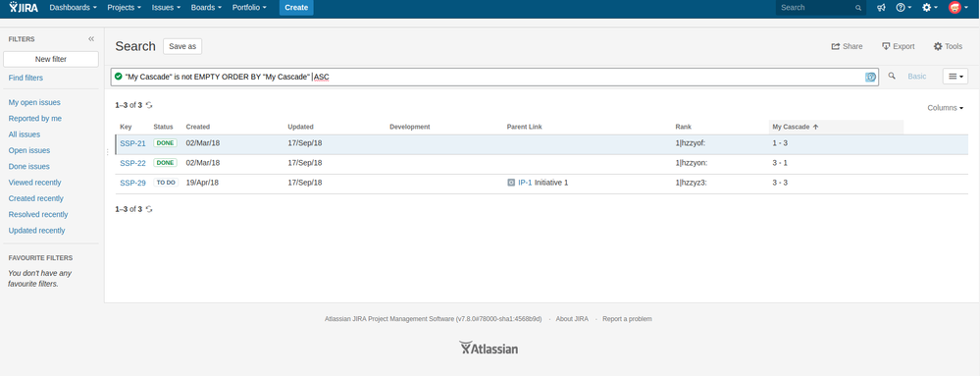Open Find filters link
The width and height of the screenshot is (980, 376).
[26, 79]
